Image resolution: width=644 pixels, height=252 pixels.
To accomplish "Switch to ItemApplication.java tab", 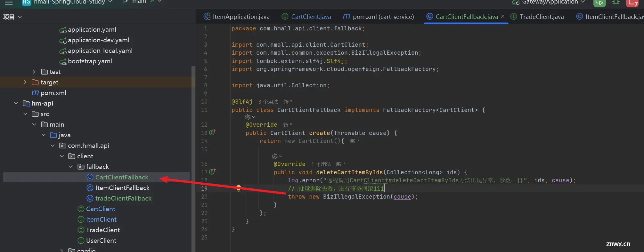I will coord(237,17).
